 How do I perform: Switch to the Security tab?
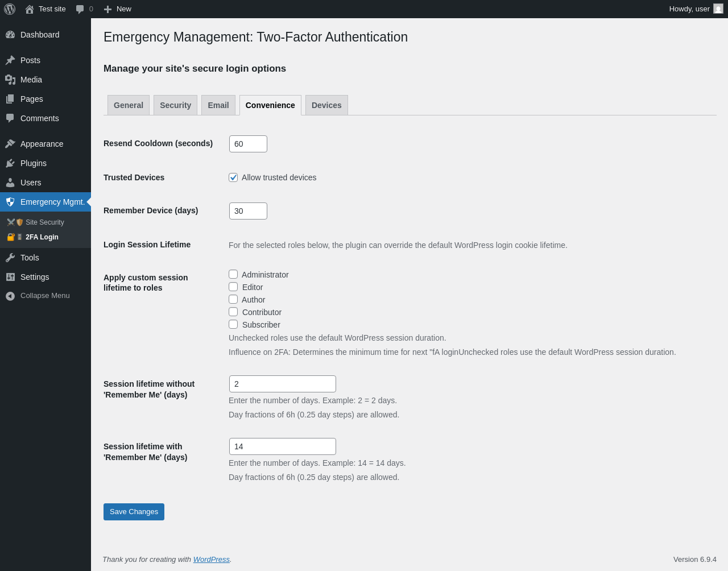point(175,105)
